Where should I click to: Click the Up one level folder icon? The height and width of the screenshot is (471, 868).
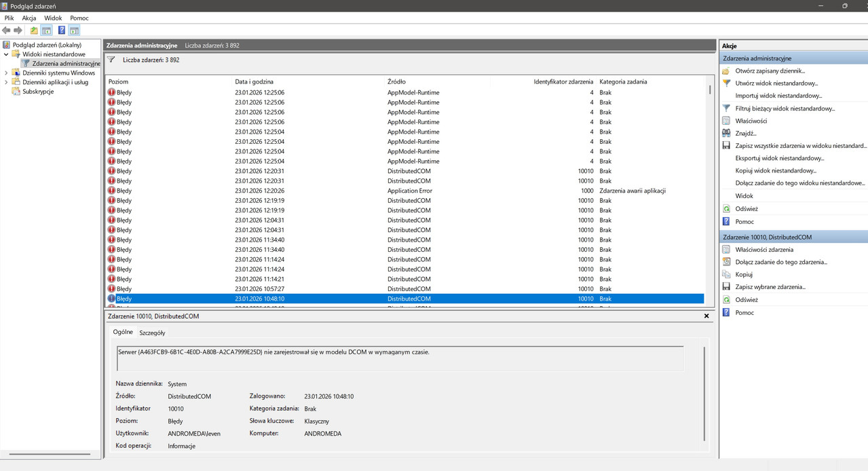click(34, 31)
